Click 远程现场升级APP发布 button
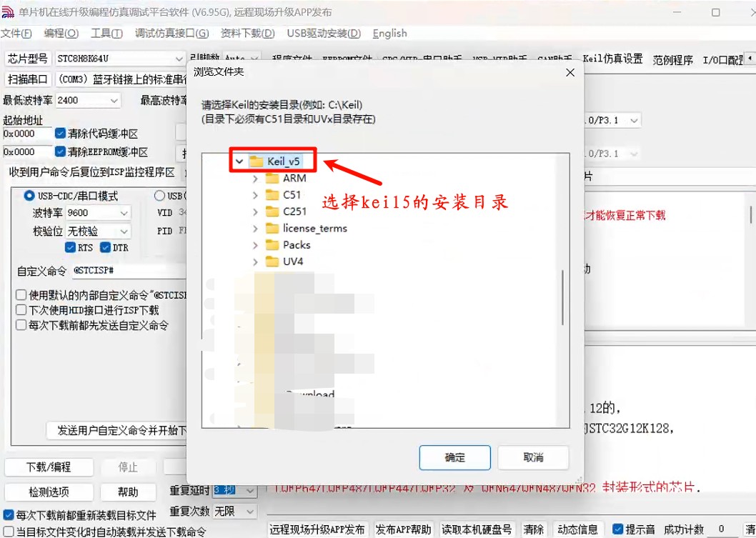 click(x=317, y=529)
